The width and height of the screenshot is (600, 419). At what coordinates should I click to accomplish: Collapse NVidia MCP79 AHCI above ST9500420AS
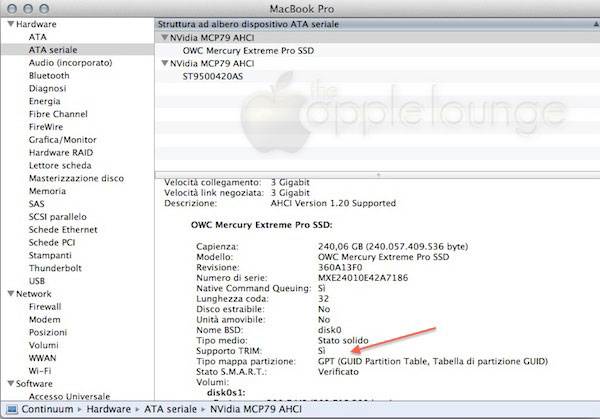click(165, 63)
